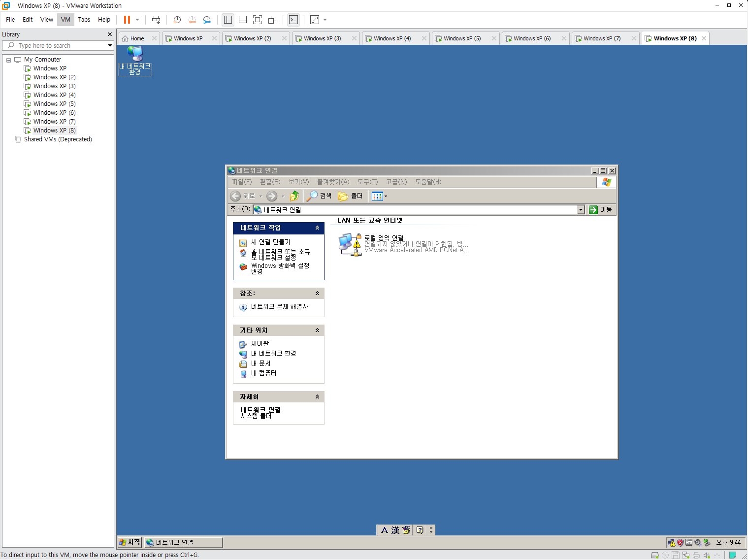Image resolution: width=748 pixels, height=560 pixels.
Task: Open the VMware Tabs menu
Action: point(84,20)
